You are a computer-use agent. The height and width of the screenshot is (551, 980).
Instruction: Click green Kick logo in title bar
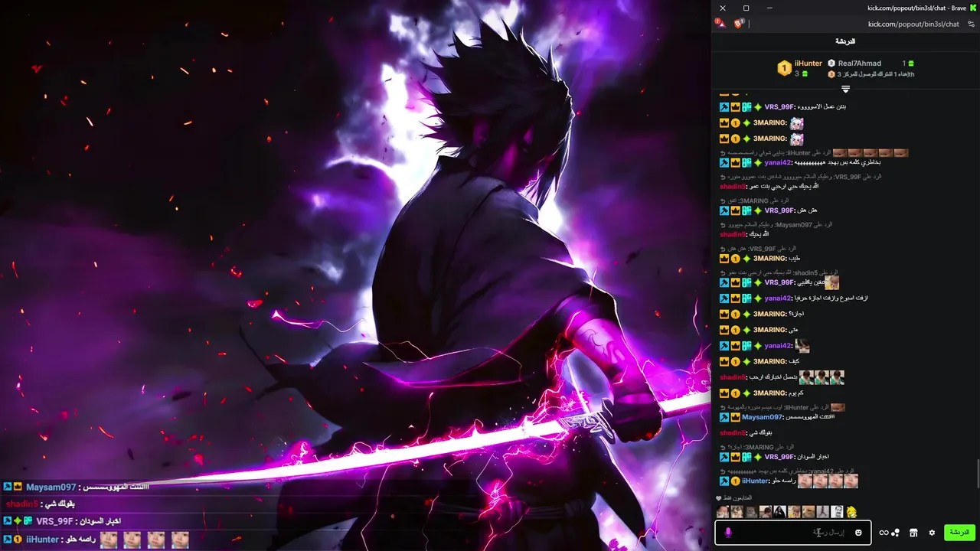tap(975, 8)
